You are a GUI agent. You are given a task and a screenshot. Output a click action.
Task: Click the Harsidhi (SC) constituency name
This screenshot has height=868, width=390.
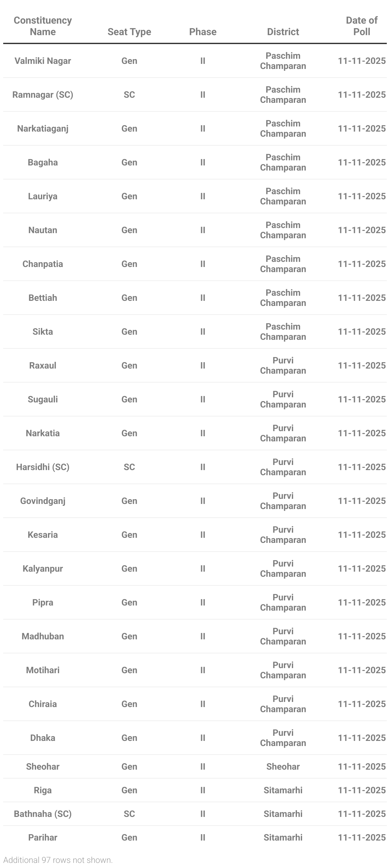[x=43, y=467]
